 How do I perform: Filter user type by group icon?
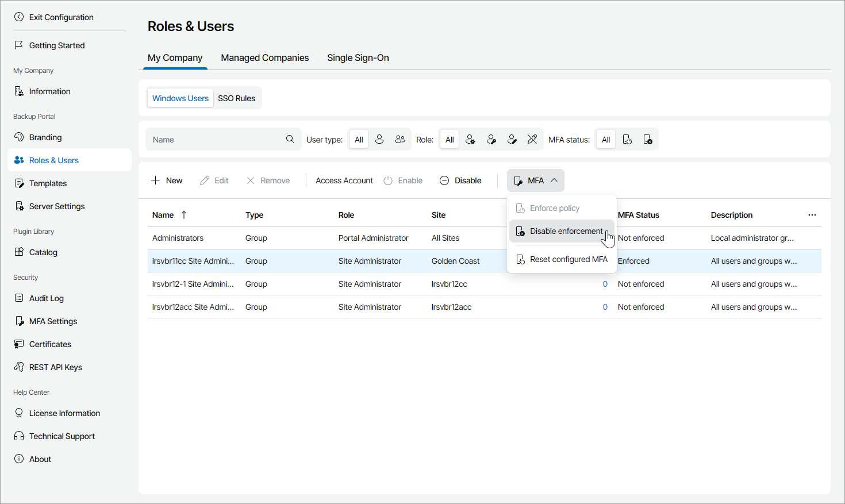400,140
